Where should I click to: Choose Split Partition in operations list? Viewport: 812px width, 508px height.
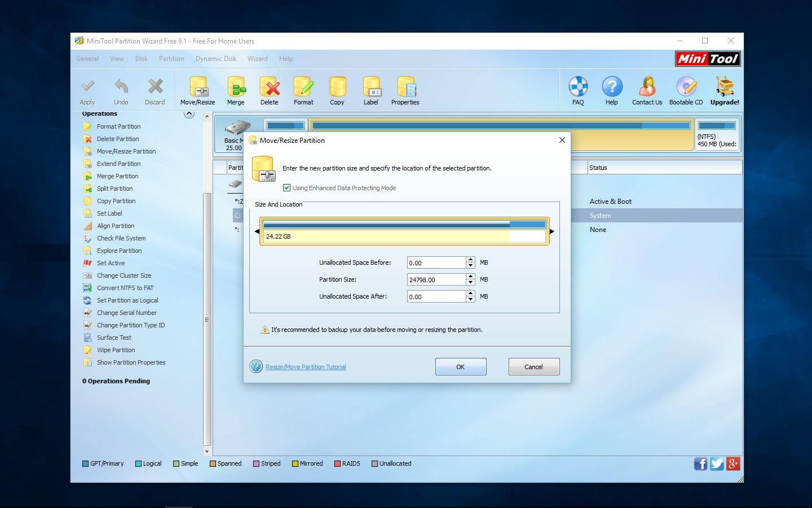coord(114,189)
